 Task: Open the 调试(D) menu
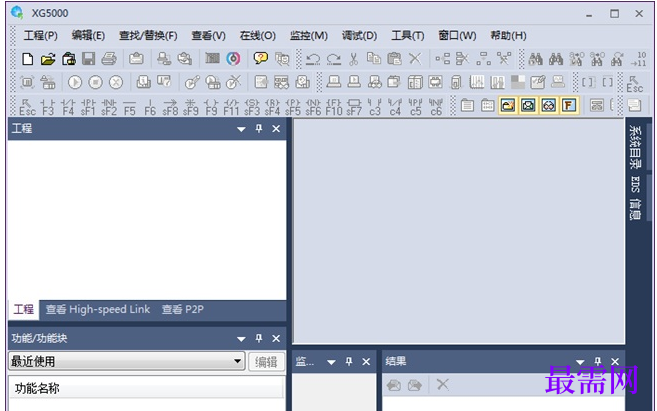tap(360, 36)
